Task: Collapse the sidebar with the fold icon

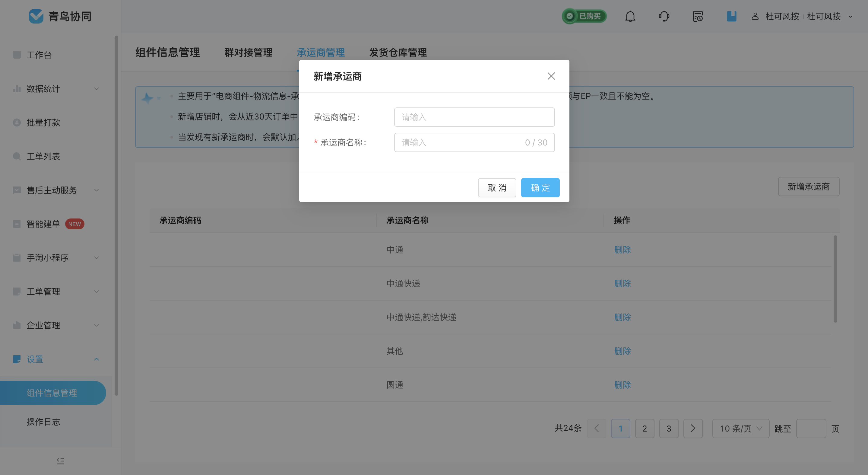Action: (60, 461)
